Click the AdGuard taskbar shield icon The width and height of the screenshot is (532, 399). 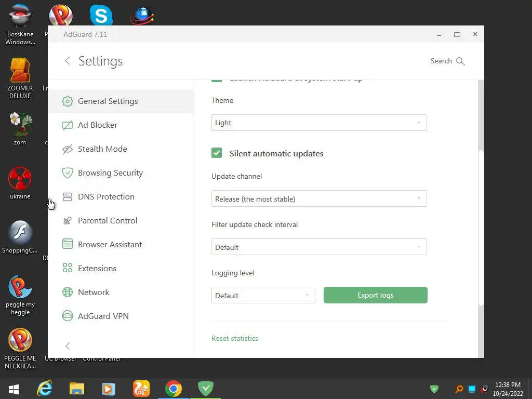pyautogui.click(x=206, y=388)
